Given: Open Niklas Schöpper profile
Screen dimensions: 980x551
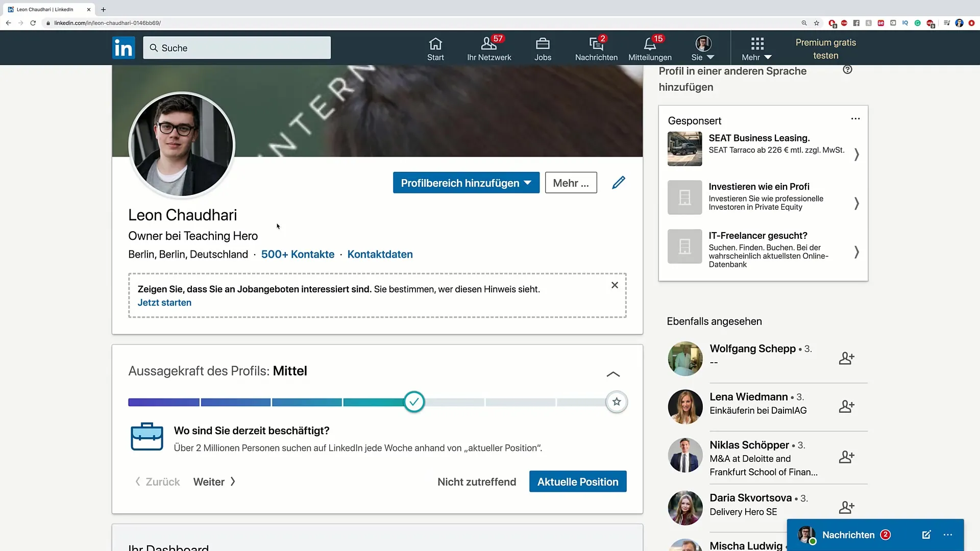Looking at the screenshot, I should 749,445.
